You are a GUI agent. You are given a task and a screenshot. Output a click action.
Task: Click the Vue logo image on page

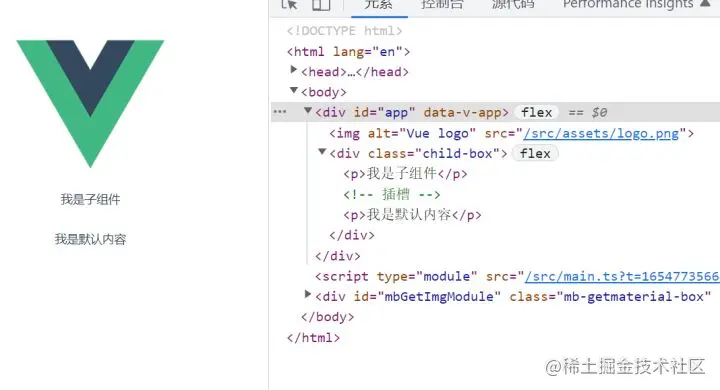[90, 104]
